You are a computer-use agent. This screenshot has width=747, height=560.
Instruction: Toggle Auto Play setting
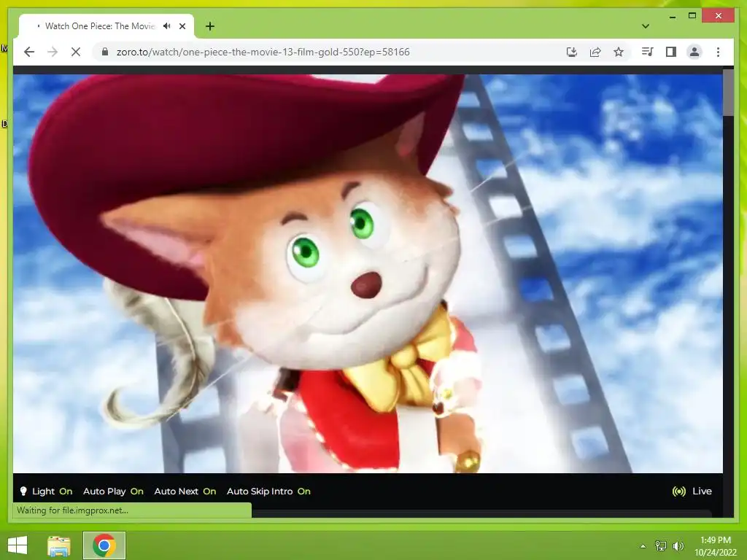113,491
